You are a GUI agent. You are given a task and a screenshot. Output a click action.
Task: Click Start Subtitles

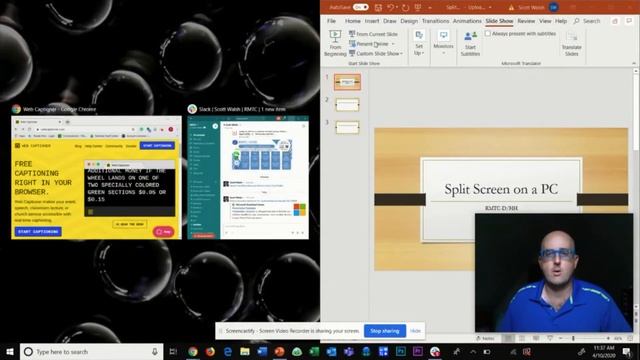[470, 43]
